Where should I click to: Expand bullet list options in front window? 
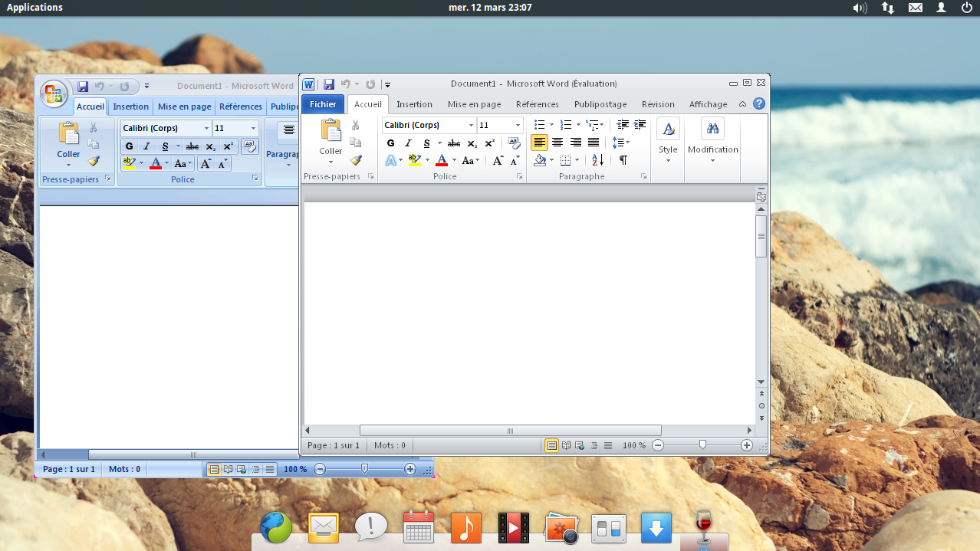tap(551, 125)
